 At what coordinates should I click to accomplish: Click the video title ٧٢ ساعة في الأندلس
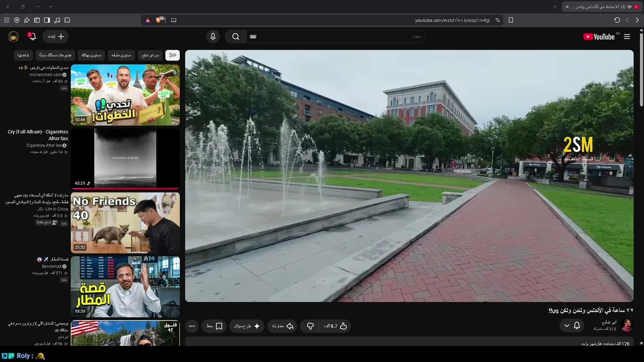[x=591, y=311]
